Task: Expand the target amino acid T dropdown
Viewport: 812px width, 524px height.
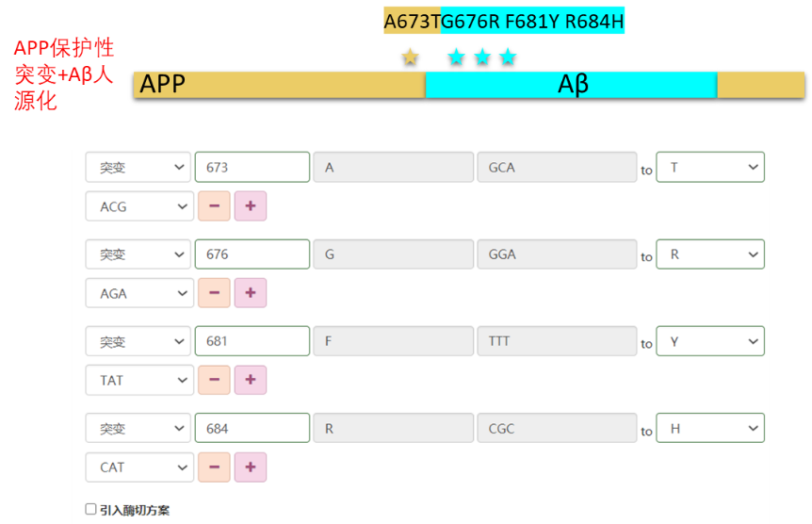Action: (x=709, y=168)
